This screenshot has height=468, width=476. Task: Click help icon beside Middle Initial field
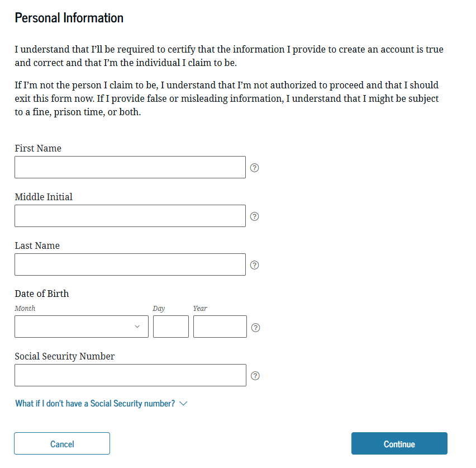255,216
